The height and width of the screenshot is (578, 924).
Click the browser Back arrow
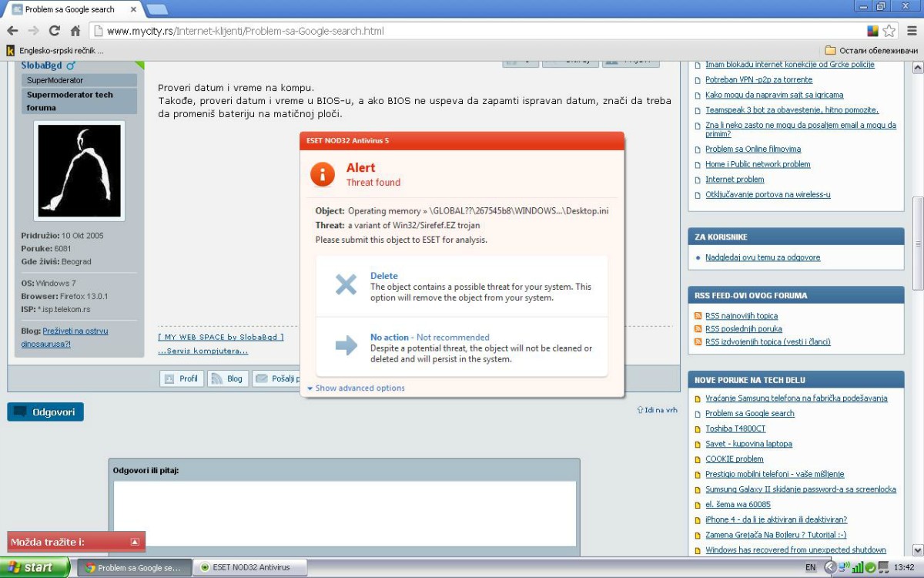click(x=12, y=31)
